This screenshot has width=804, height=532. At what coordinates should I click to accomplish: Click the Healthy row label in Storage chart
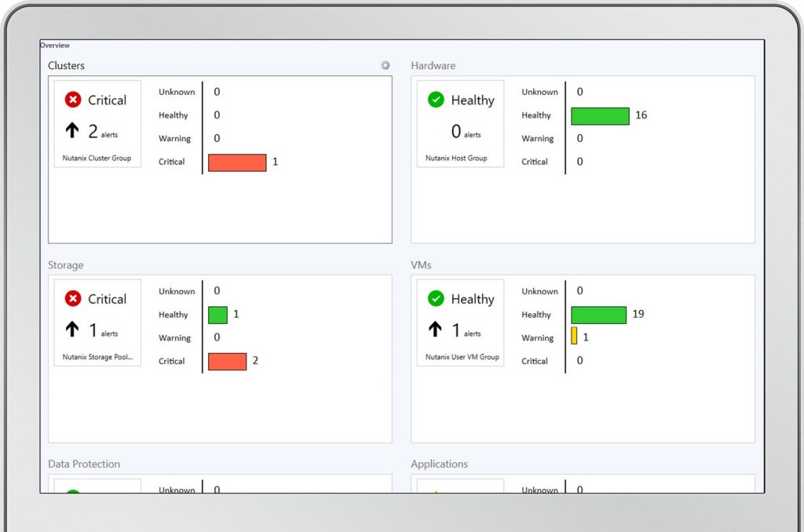[x=174, y=315]
